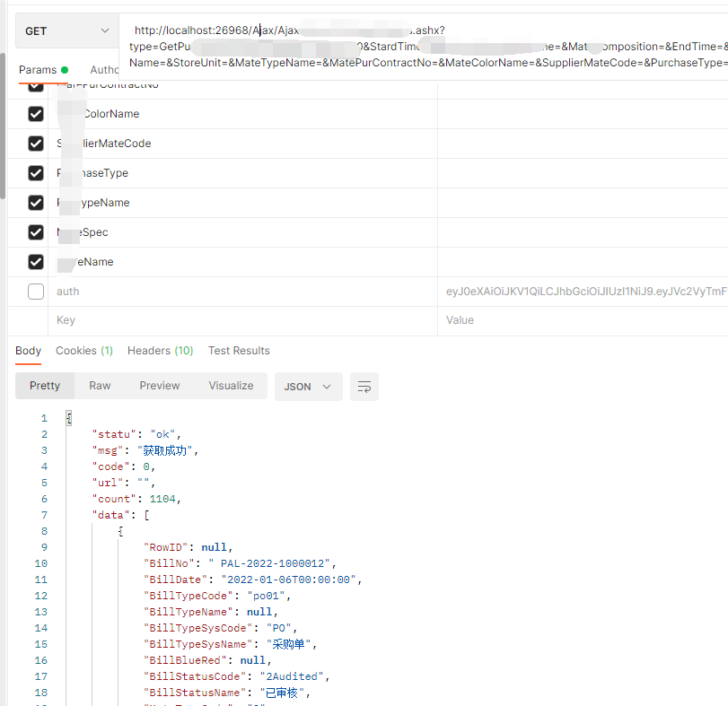Enable the auth parameter checkbox
728x706 pixels.
(36, 292)
